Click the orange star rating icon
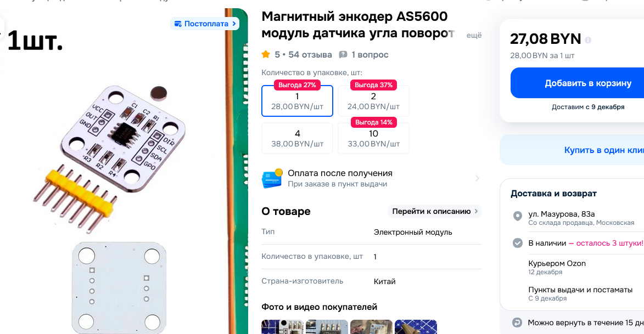This screenshot has width=644, height=334. click(x=266, y=54)
